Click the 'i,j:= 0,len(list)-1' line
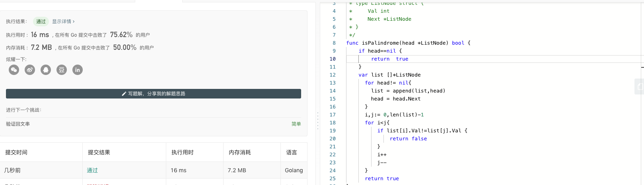The height and width of the screenshot is (185, 644). 394,115
